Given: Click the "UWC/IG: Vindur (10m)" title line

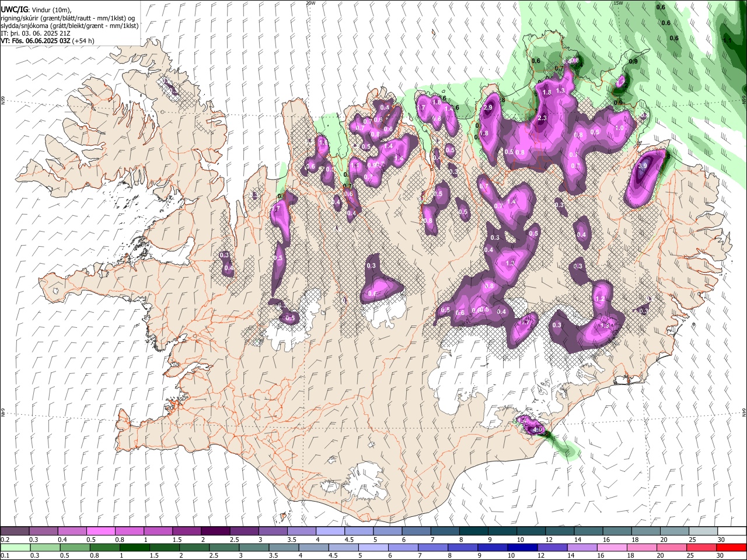Looking at the screenshot, I should point(36,10).
